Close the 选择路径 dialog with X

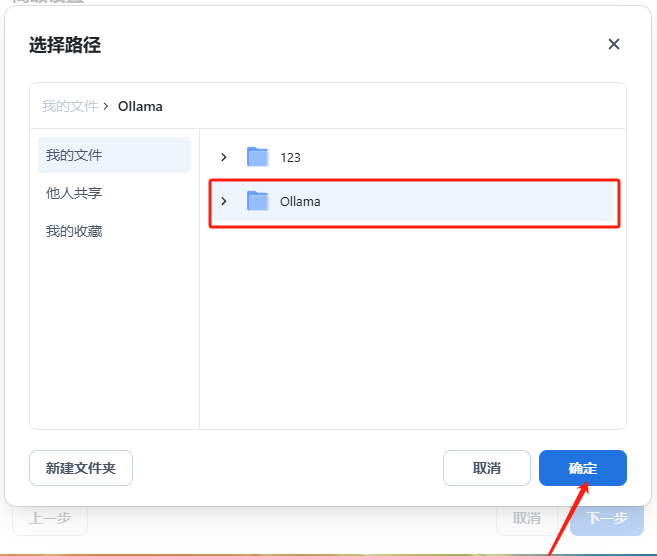point(614,44)
